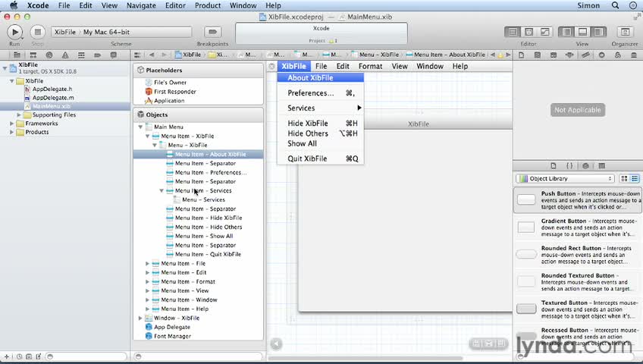Screen dimensions: 643x364
Task: Show the View Effects inspector
Action: pos(634,55)
